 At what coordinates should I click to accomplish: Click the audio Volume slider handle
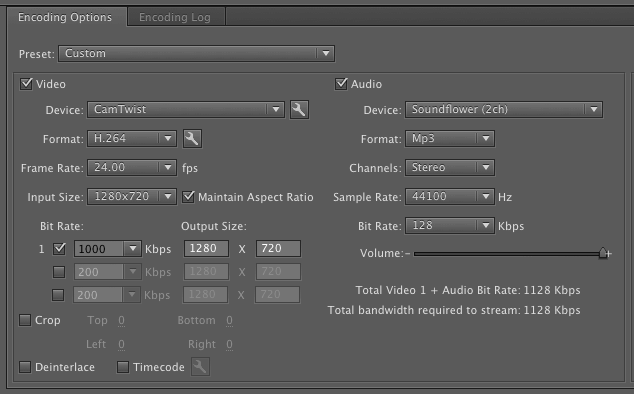pyautogui.click(x=603, y=253)
